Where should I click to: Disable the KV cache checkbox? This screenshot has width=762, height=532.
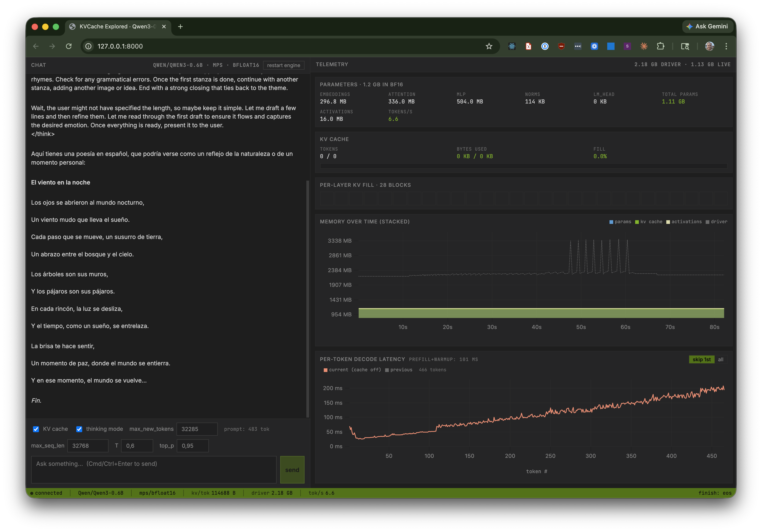[36, 429]
